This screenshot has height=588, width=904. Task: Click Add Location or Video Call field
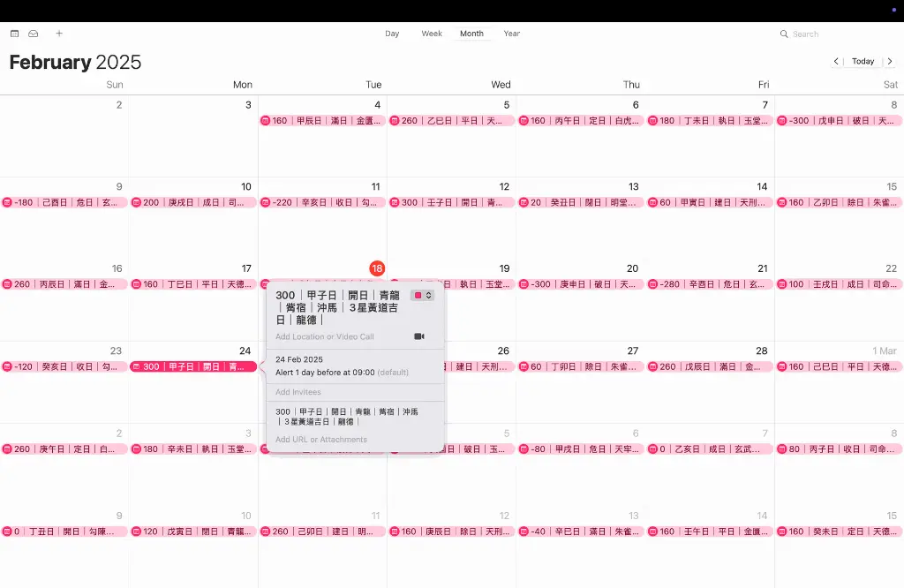coord(325,336)
